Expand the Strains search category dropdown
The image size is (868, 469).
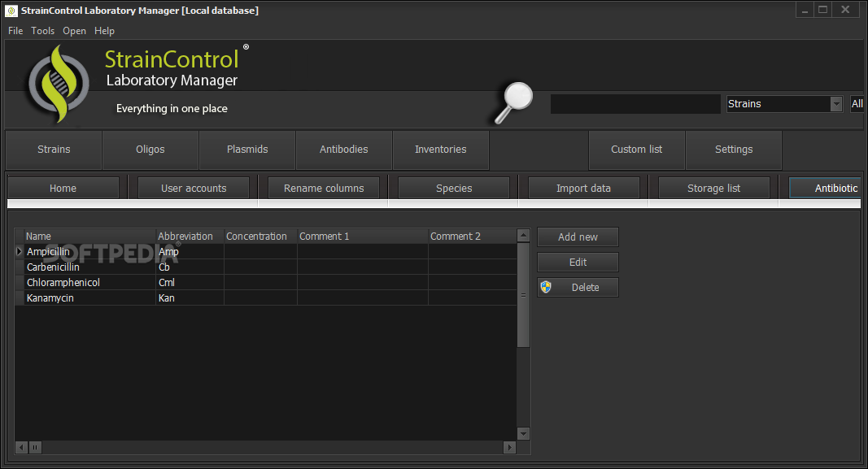click(x=836, y=104)
